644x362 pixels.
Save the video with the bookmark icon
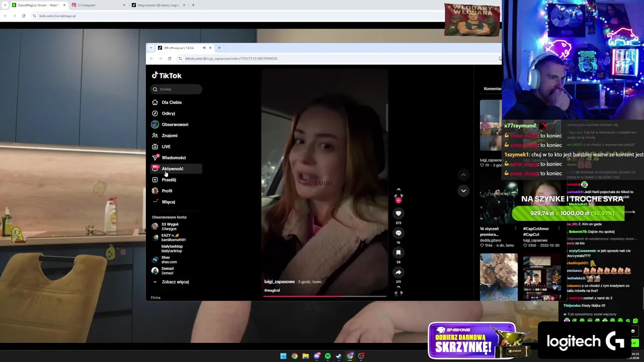pos(398,252)
